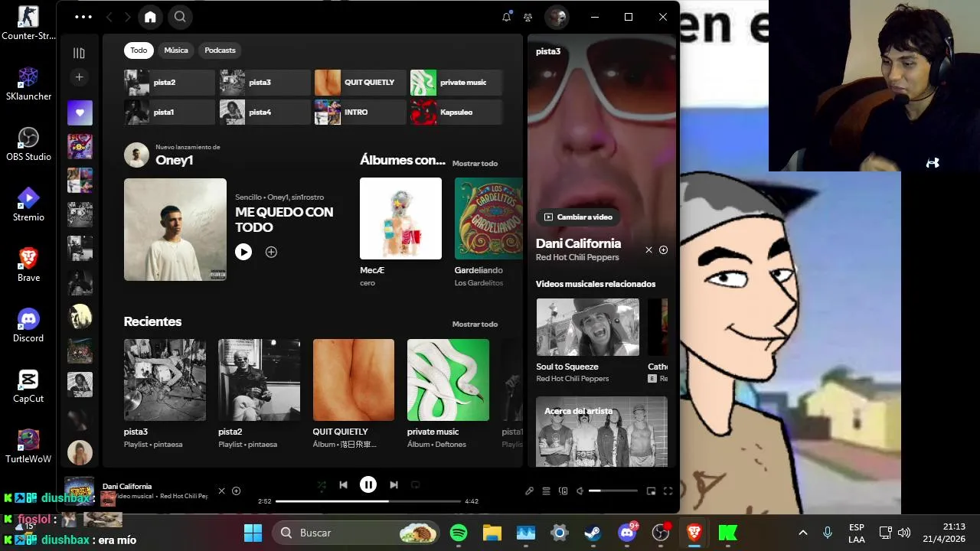Add ME QUEDO CON TODO to library
Screen dimensions: 980x551
271,252
